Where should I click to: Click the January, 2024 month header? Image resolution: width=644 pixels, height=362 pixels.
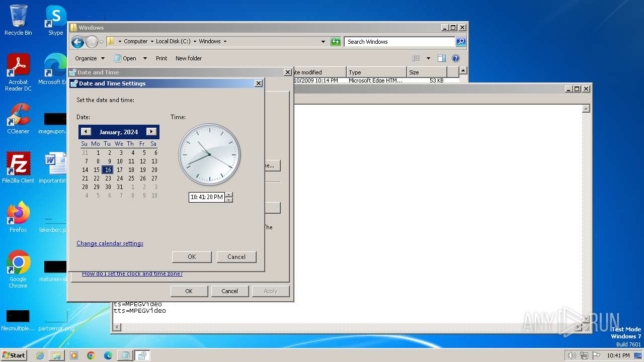[x=119, y=132]
